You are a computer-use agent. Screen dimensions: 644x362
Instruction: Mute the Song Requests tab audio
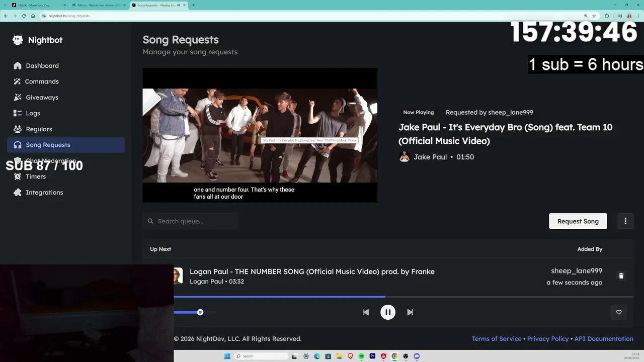click(x=179, y=5)
